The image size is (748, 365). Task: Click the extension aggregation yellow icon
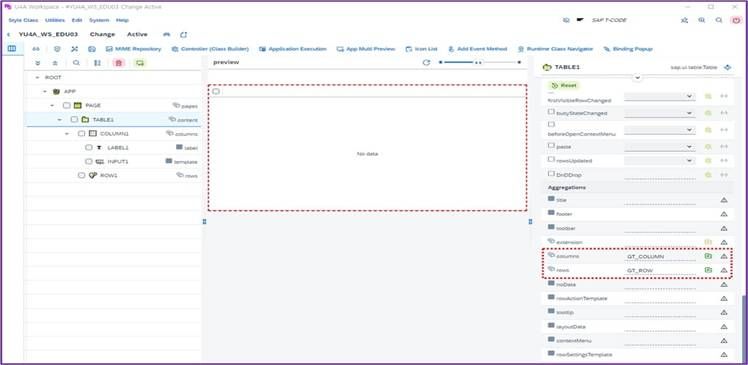pos(708,242)
